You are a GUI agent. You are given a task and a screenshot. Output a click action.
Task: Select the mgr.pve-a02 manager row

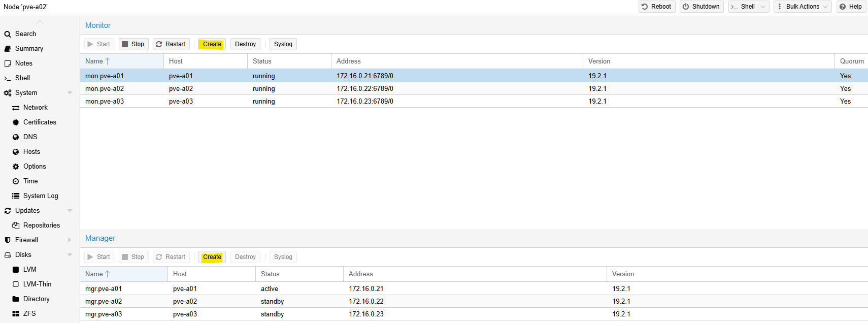(x=104, y=301)
